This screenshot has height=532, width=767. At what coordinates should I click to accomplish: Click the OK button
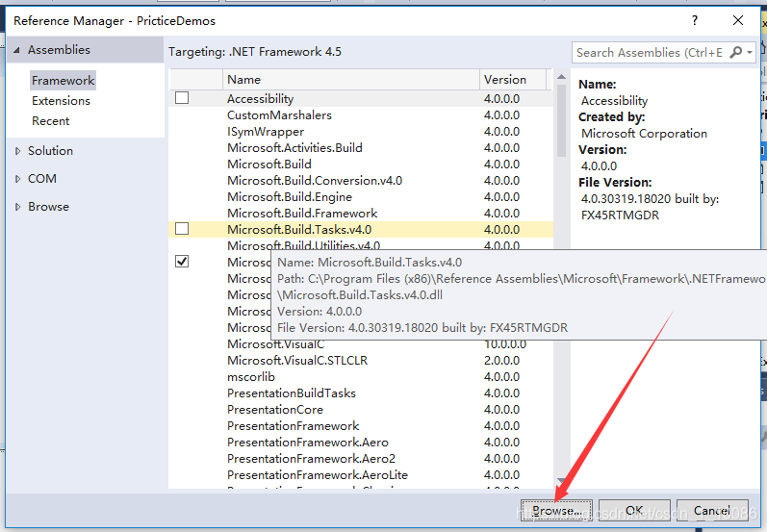[634, 511]
